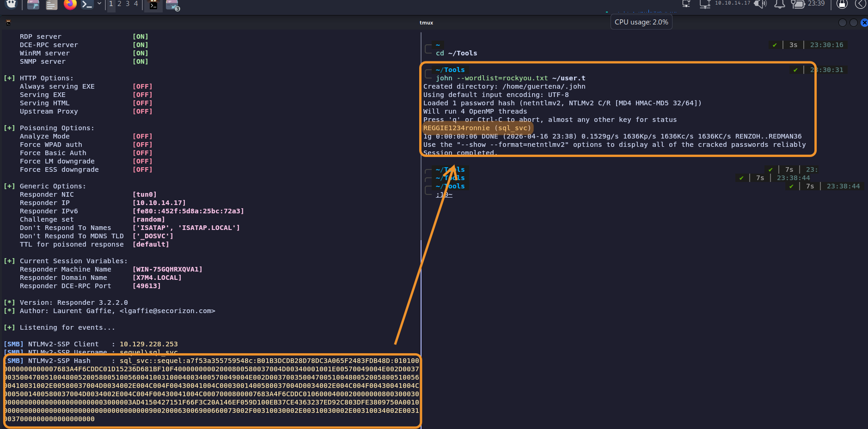This screenshot has width=868, height=429.
Task: Click the circular back-arrow session icon
Action: point(861,4)
